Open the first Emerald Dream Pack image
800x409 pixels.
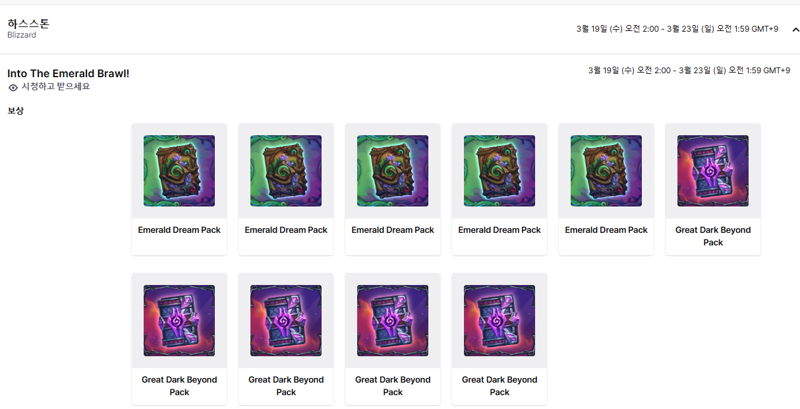179,171
